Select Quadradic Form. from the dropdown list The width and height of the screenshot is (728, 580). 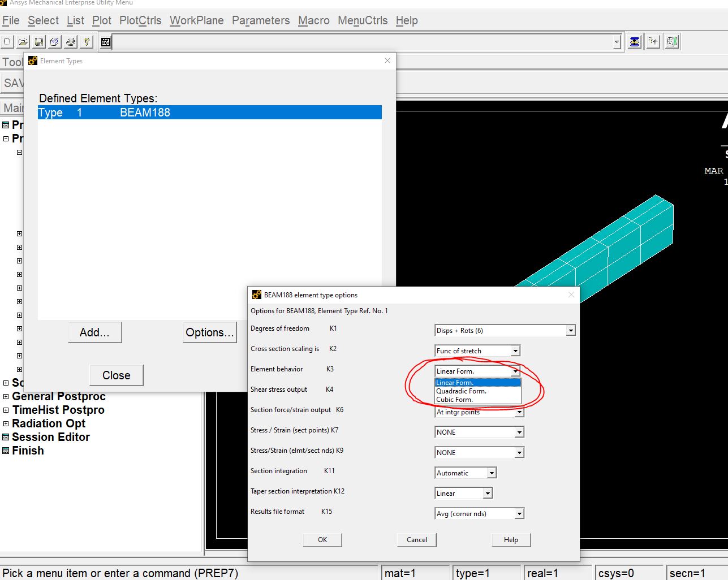point(461,391)
